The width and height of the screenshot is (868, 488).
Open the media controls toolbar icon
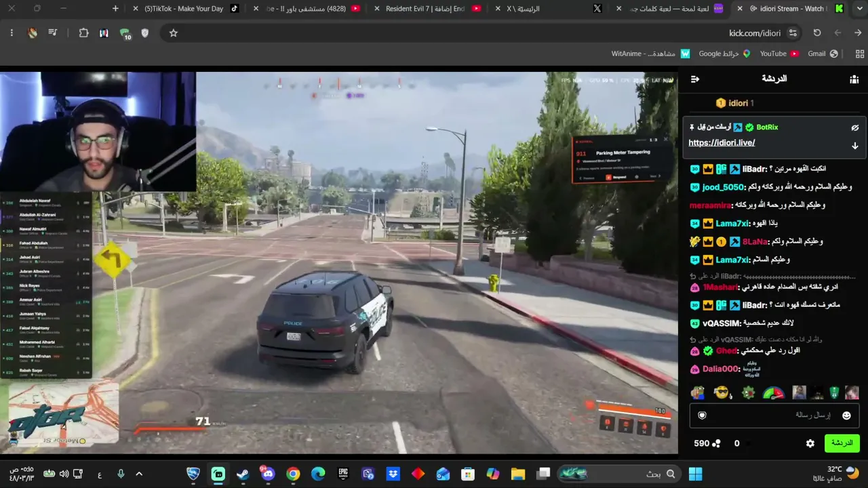click(x=53, y=33)
